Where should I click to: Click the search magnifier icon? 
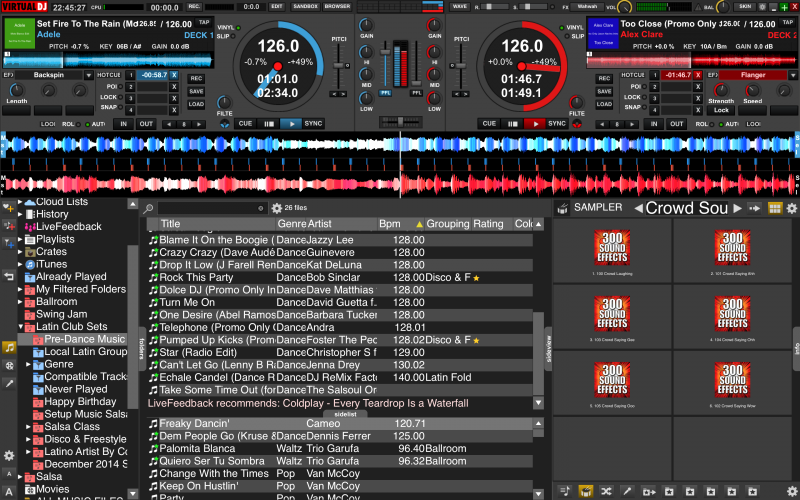click(148, 208)
